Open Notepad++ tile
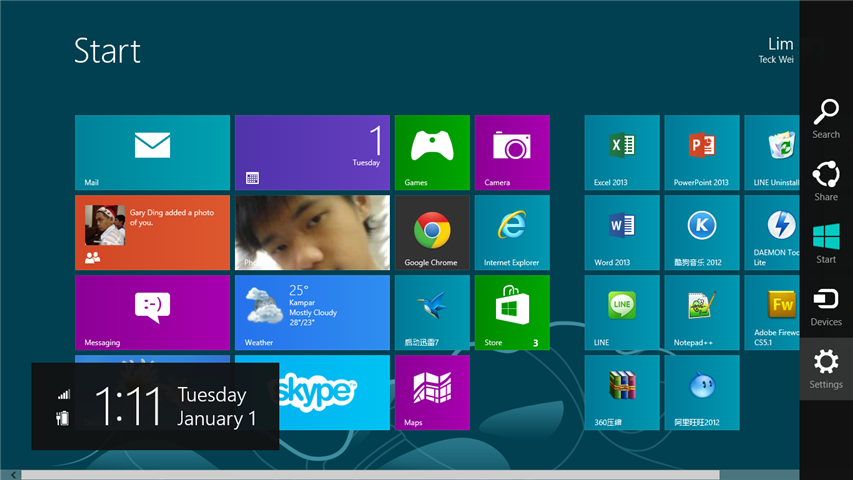The image size is (853, 480). point(702,312)
